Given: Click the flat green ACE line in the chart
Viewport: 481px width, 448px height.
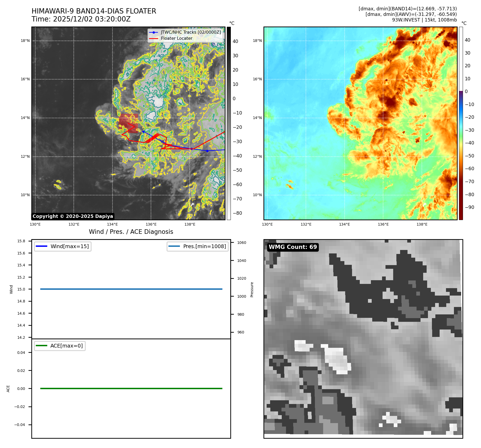Looking at the screenshot, I should 131,388.
